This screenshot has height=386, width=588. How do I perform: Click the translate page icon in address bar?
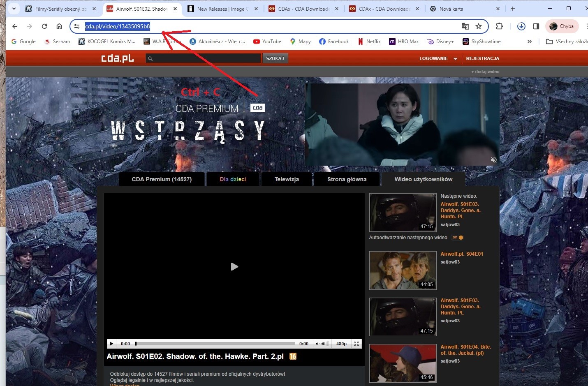pyautogui.click(x=465, y=26)
